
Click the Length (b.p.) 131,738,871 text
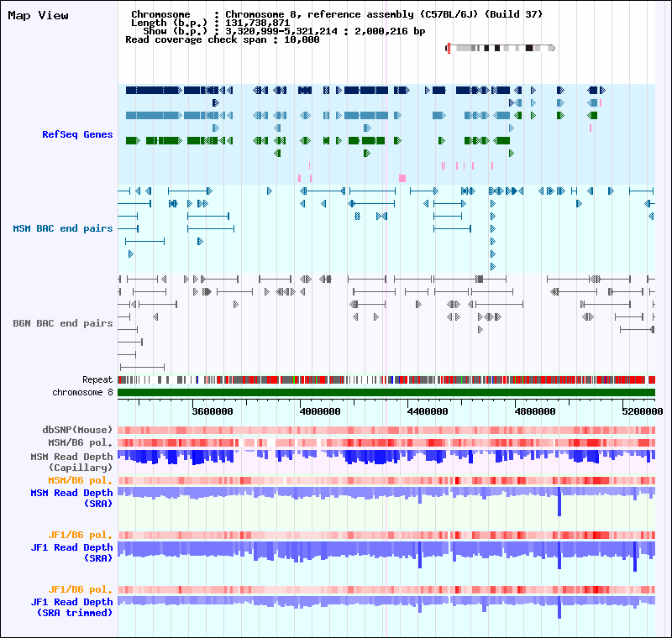[211, 24]
